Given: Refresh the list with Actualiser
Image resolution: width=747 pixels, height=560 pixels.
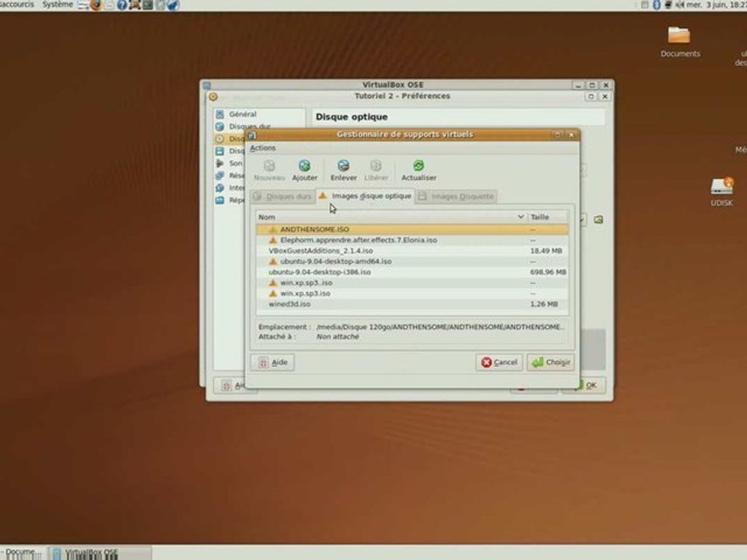Looking at the screenshot, I should 419,170.
